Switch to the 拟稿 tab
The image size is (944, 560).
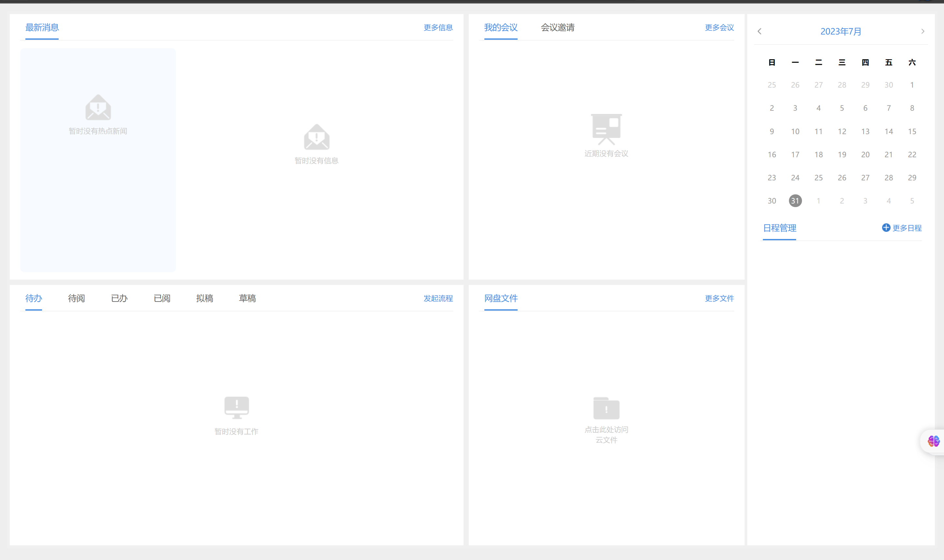204,299
